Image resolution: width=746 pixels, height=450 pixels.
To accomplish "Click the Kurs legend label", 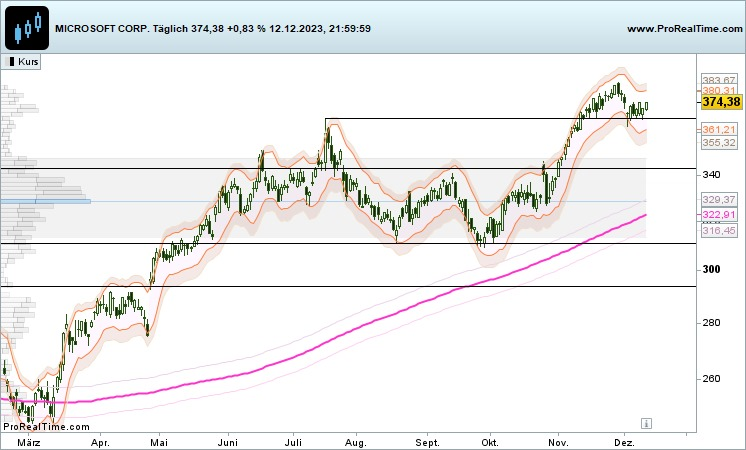I will 22,62.
